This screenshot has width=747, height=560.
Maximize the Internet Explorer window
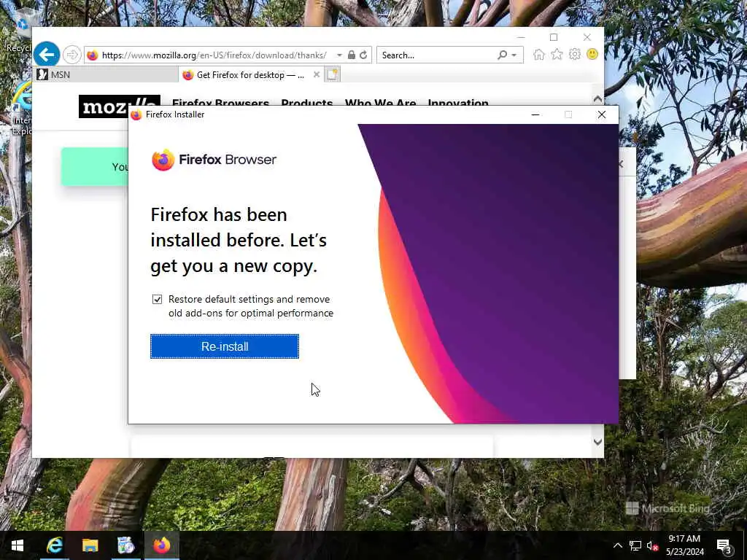click(x=554, y=37)
